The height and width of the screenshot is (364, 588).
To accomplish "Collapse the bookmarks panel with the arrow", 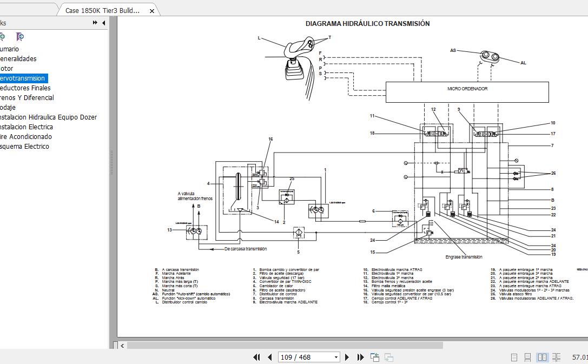I will click(x=103, y=23).
